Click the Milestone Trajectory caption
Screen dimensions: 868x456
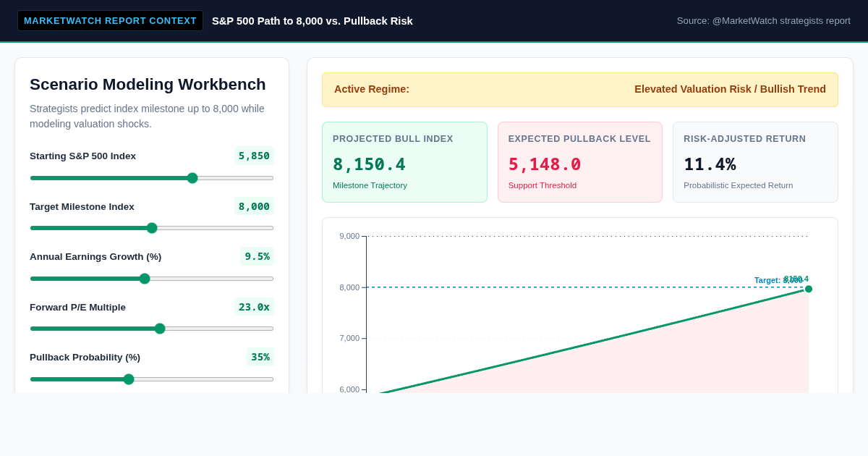point(370,185)
